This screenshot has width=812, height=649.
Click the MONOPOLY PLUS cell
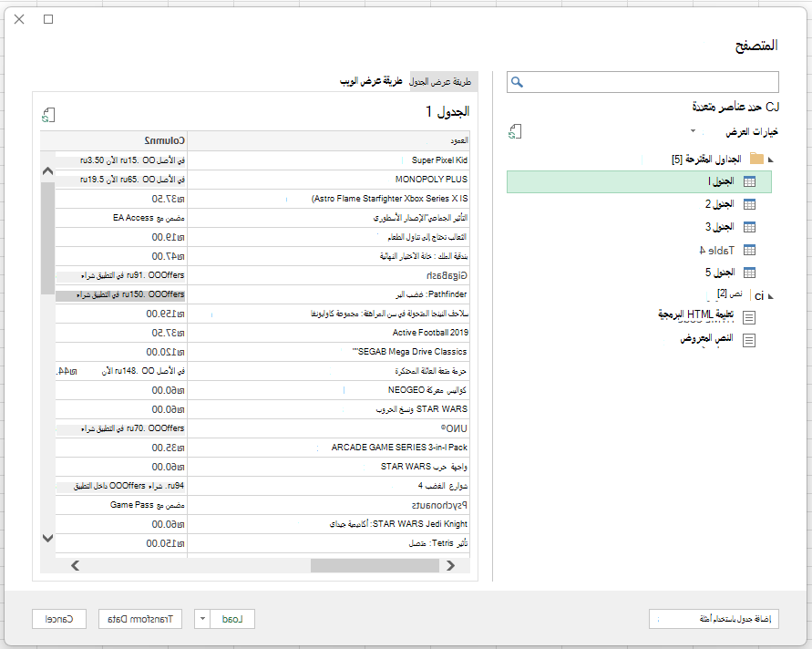point(329,180)
